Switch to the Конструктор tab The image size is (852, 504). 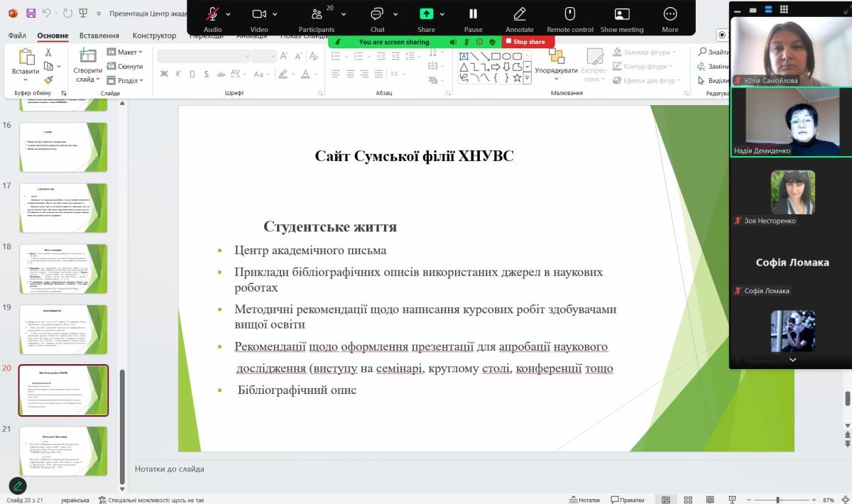pos(154,35)
